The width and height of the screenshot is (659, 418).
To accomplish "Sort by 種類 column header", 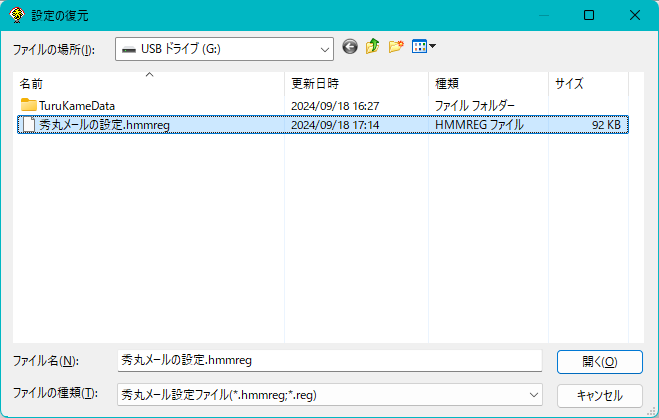I will 488,84.
